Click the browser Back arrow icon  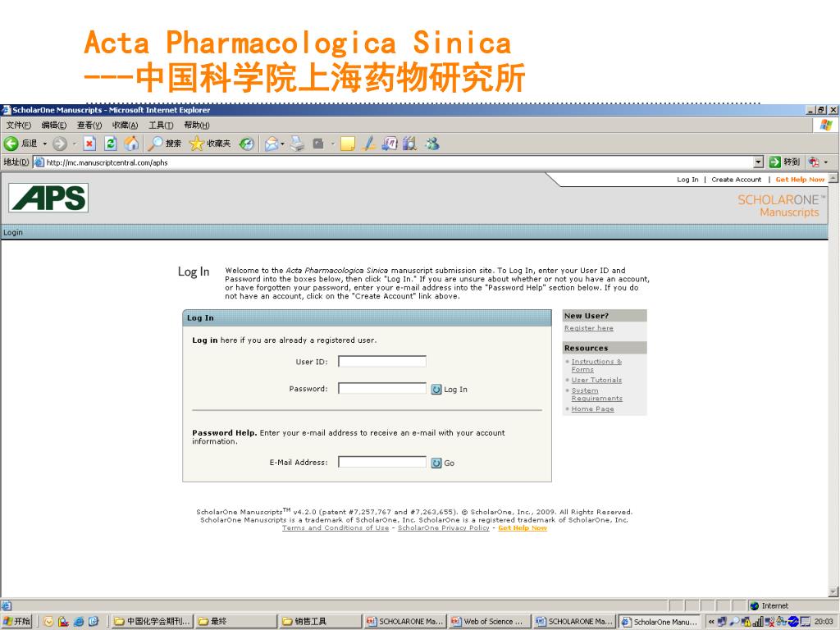pos(11,144)
